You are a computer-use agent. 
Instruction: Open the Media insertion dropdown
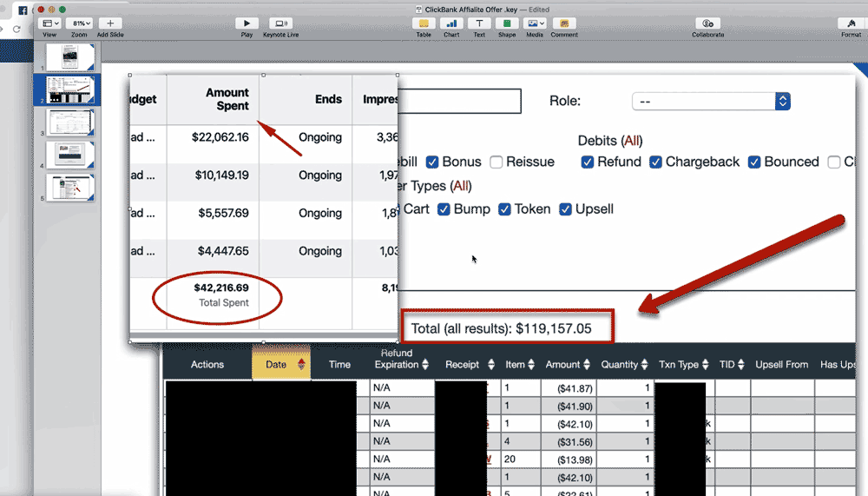[535, 23]
